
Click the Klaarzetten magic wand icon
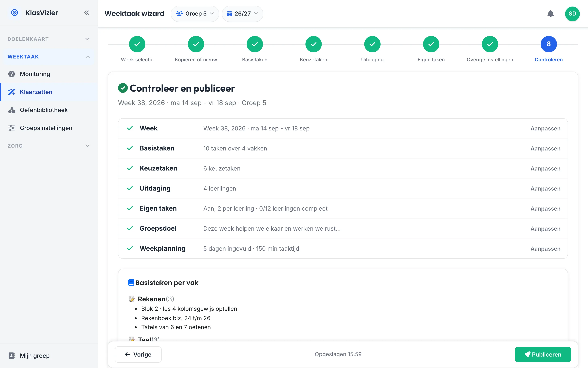click(x=11, y=92)
